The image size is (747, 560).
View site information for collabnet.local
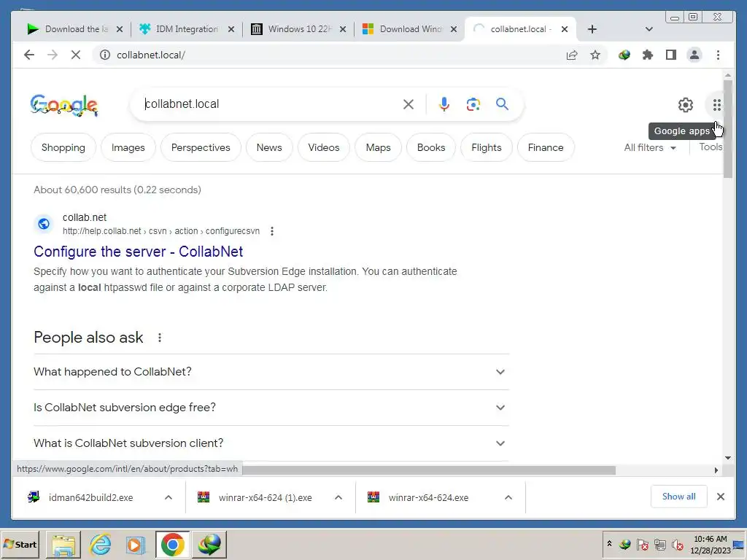(x=105, y=55)
